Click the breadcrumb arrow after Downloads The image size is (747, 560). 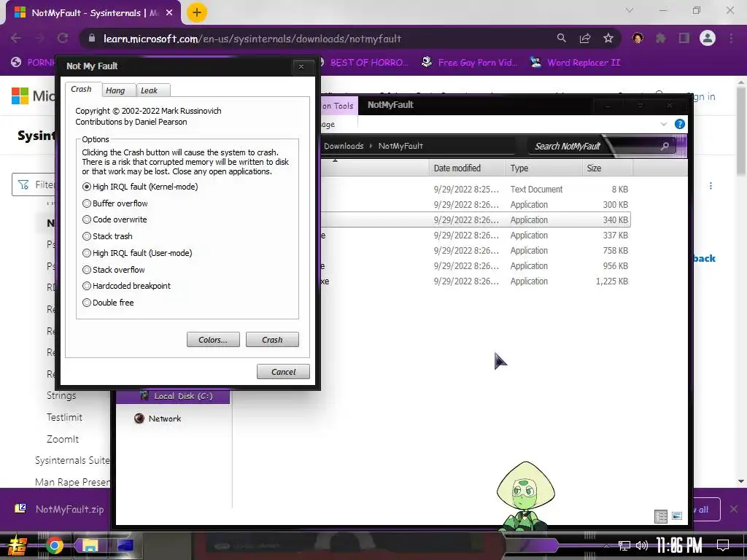click(x=371, y=146)
